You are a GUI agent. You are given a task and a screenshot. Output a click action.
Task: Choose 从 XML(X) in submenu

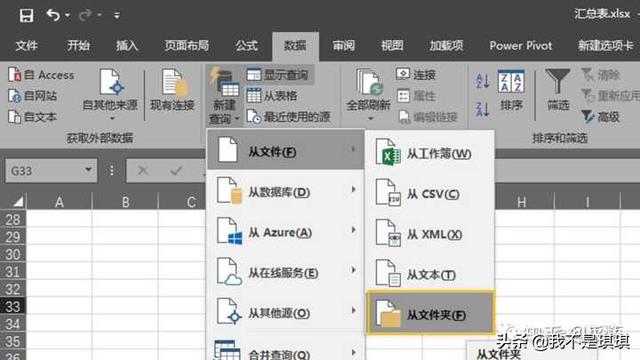[429, 234]
